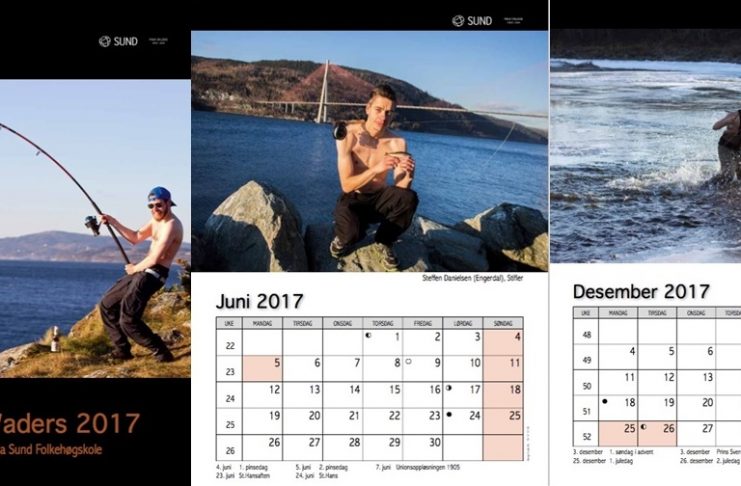Select June 5 highlighted date cell
Image resolution: width=741 pixels, height=486 pixels.
(x=262, y=369)
